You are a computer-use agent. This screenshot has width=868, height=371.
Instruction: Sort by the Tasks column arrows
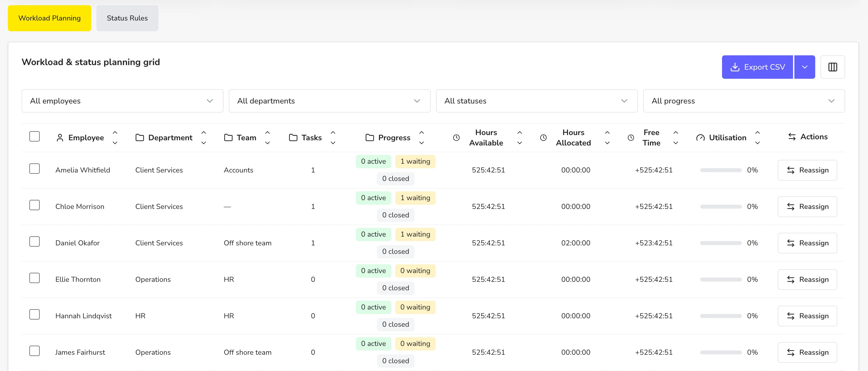point(333,137)
